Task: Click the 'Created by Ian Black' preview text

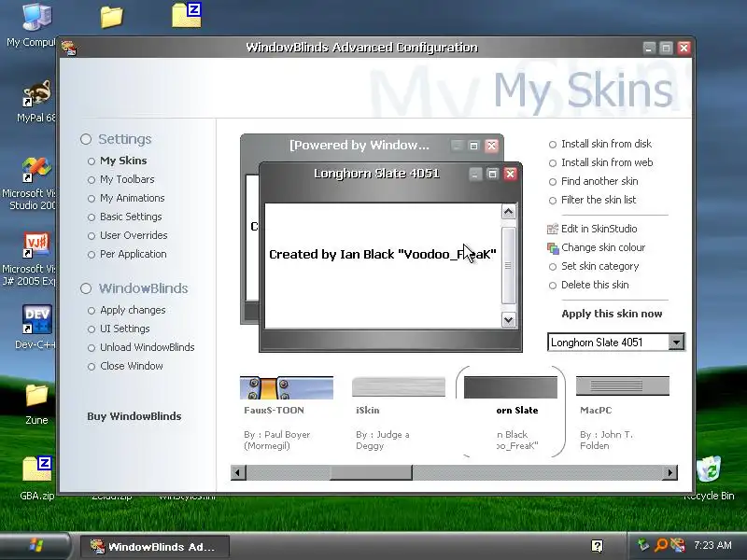Action: click(x=383, y=254)
